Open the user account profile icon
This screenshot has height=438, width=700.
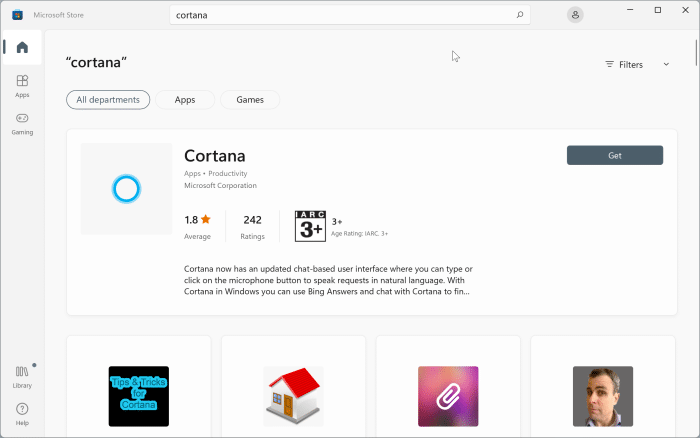tap(575, 15)
